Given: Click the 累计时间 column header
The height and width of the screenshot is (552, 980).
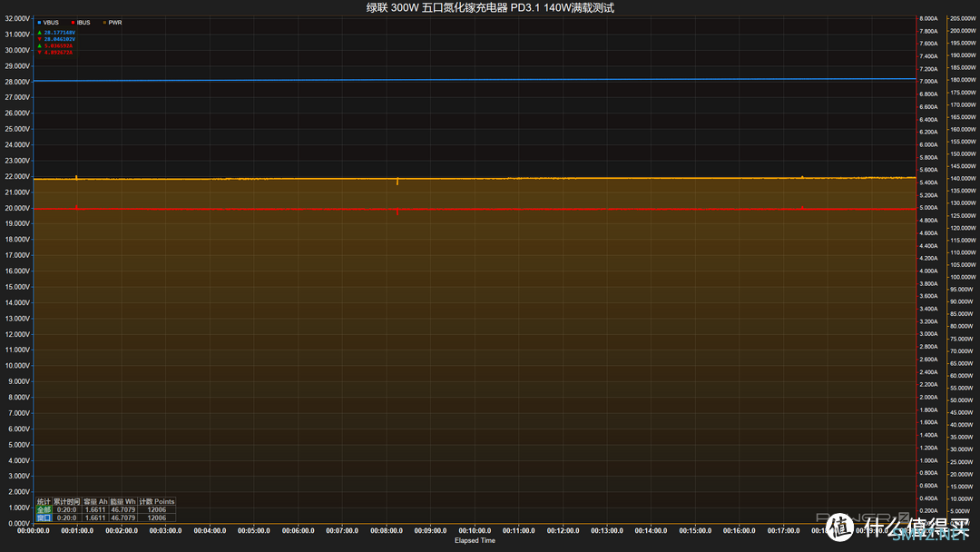Looking at the screenshot, I should (66, 502).
